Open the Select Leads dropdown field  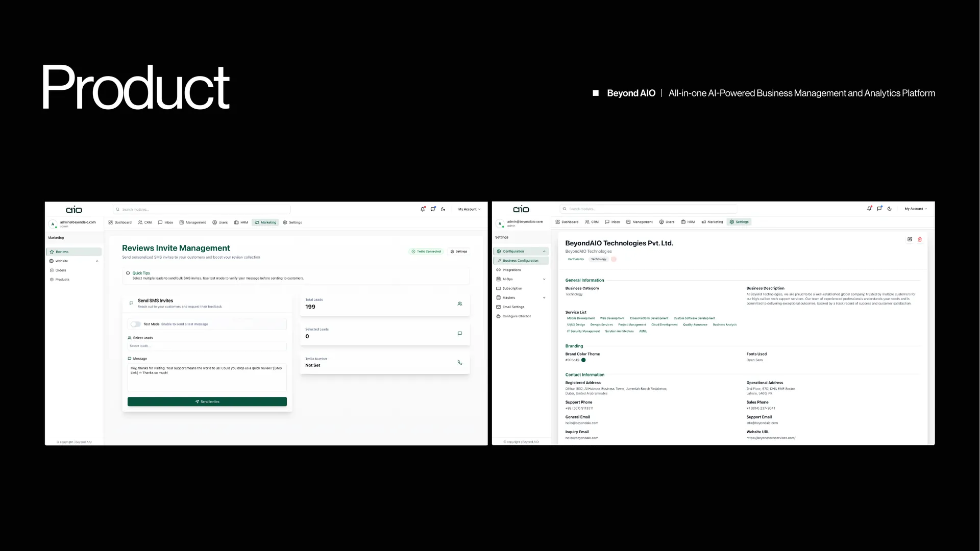tap(207, 346)
